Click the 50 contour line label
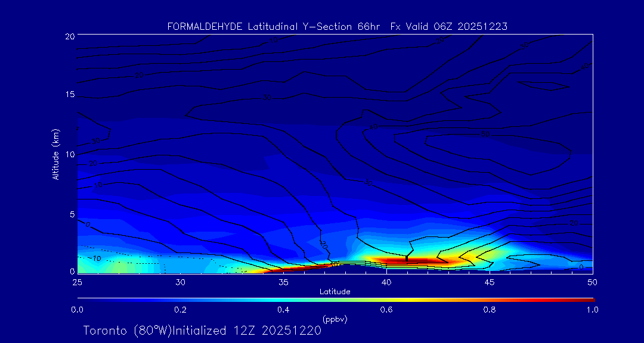Viewport: 644px width, 343px height. (485, 134)
